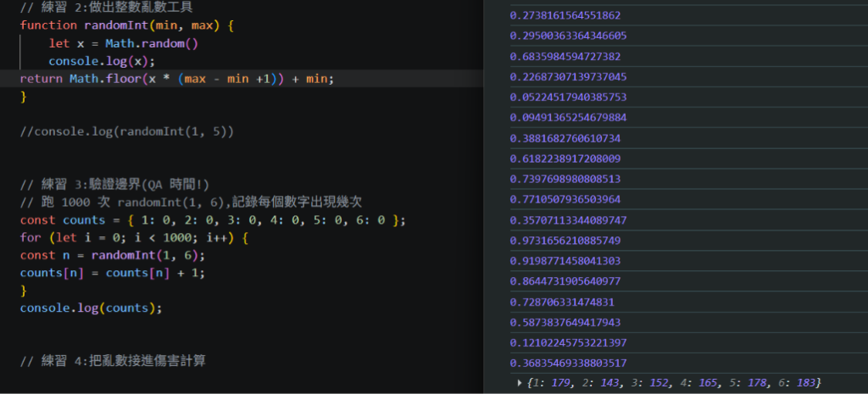Click console value 0.36835469338803517
The width and height of the screenshot is (868, 394).
(568, 363)
